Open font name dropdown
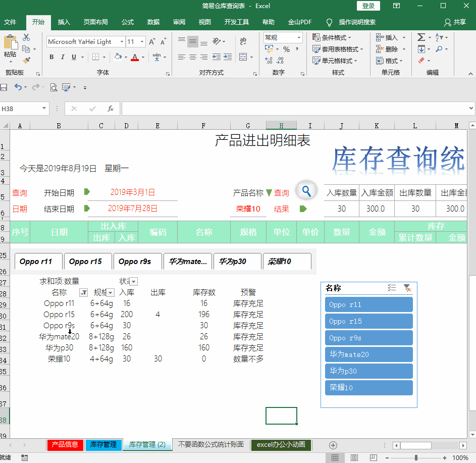The width and height of the screenshot is (476, 463). (x=122, y=41)
